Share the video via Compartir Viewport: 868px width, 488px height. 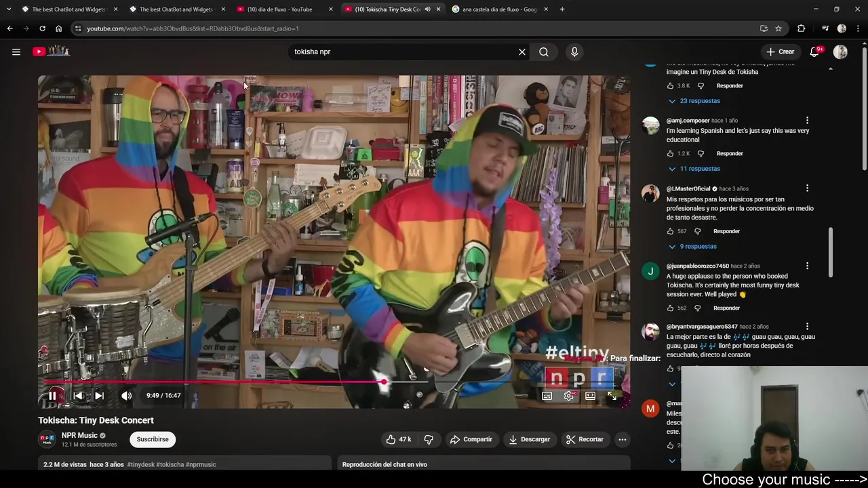(x=471, y=439)
